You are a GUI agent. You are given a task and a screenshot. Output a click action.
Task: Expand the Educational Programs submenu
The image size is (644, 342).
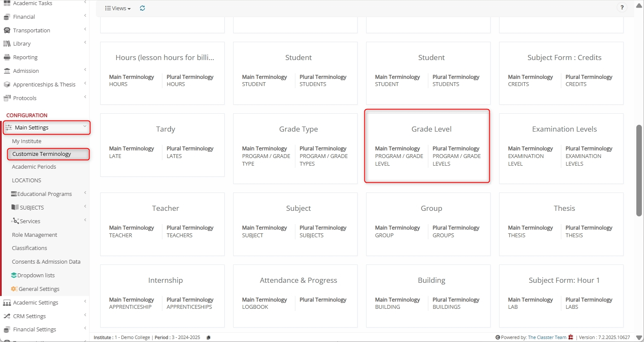coord(85,193)
